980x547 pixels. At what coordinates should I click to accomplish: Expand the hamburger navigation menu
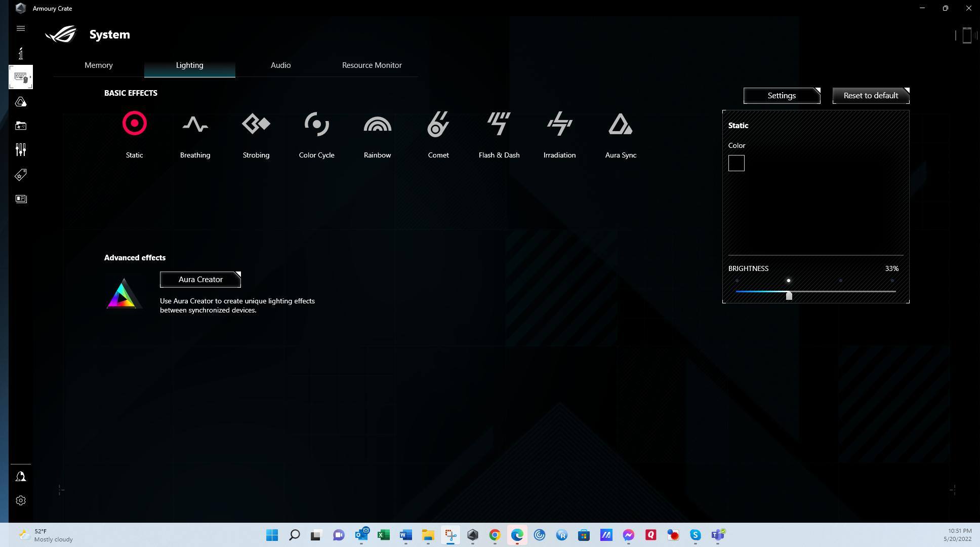pos(21,28)
